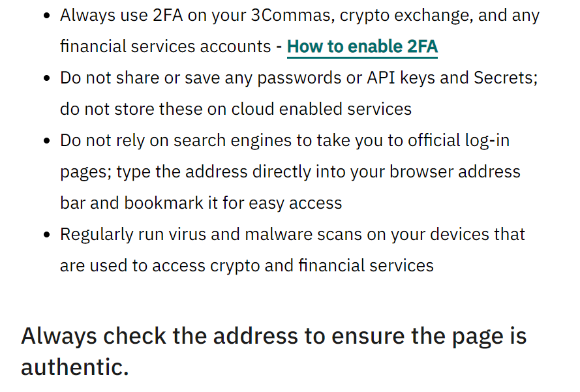Click the bullet before 'Do not share'
Image resolution: width=580 pixels, height=392 pixels.
pyautogui.click(x=47, y=78)
